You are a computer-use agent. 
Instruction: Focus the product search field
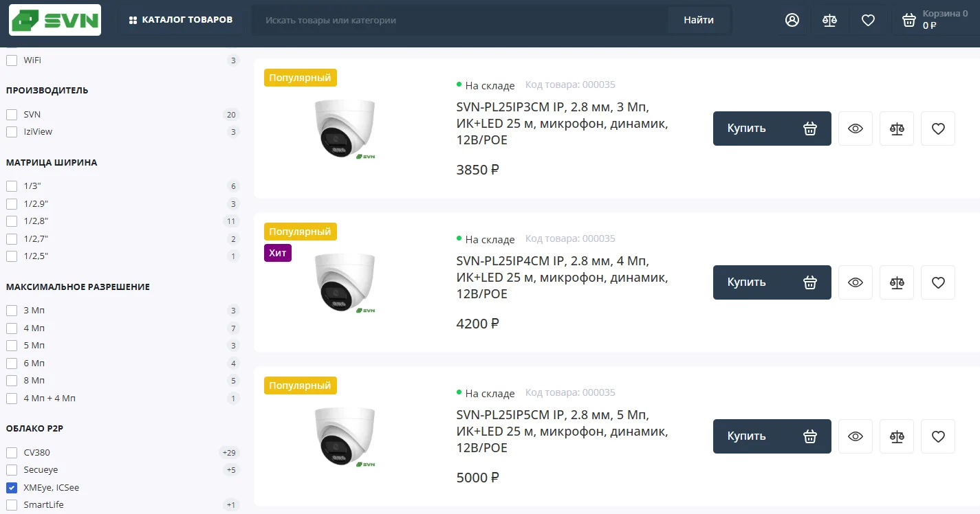pos(459,20)
